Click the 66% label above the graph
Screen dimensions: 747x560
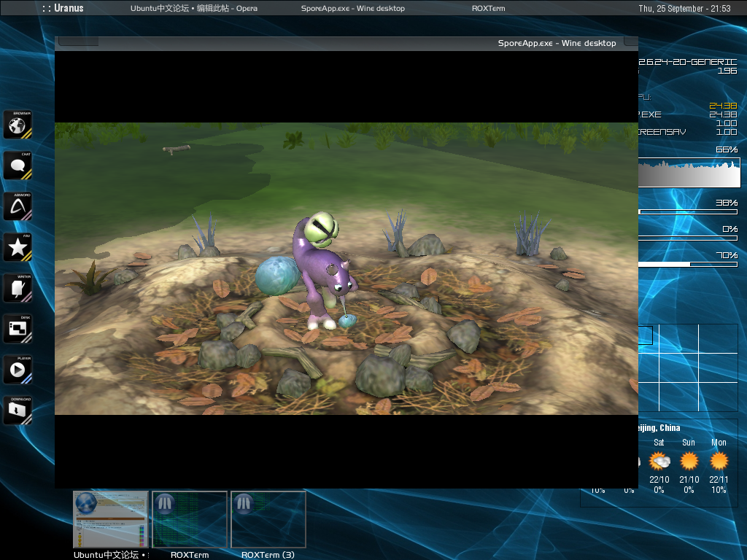point(727,149)
